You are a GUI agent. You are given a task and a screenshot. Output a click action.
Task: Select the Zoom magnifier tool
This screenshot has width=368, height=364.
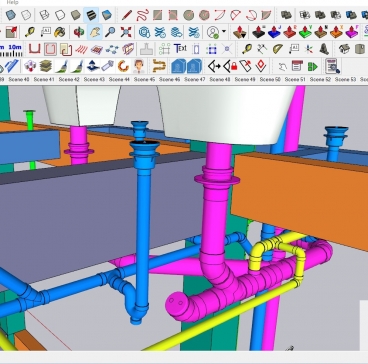[110, 32]
